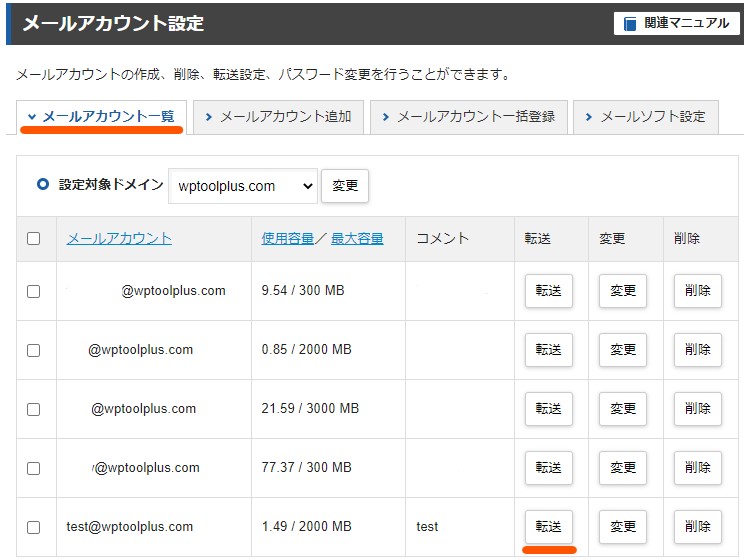Toggle the select-all checkbox in table header
744x560 pixels.
coord(34,238)
